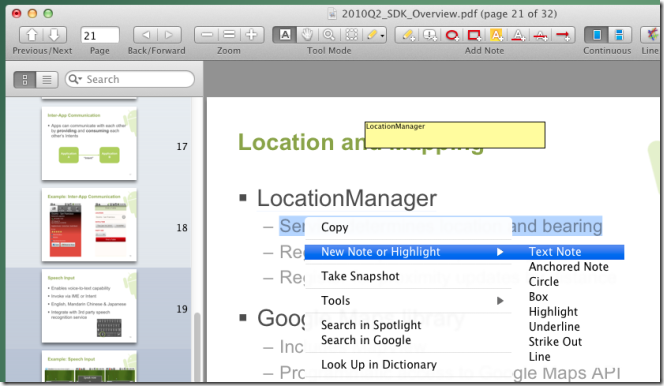
Task: Add a highlight note from toolbar
Action: point(496,35)
